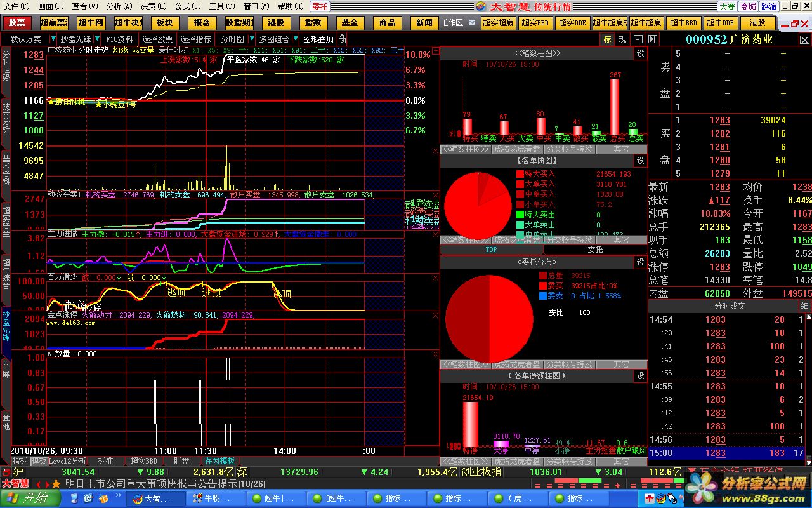Open the 多图组合 dropdown arrow
This screenshot has width=812, height=508.
click(295, 39)
